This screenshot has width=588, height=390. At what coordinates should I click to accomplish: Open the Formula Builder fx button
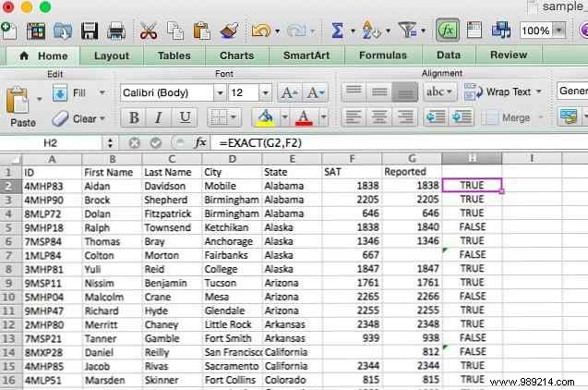tap(448, 30)
